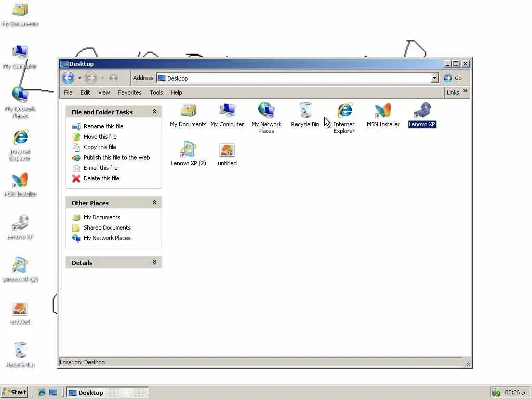Click the Go button next to Address bar
Viewport: 532px width, 399px height.
[x=453, y=78]
